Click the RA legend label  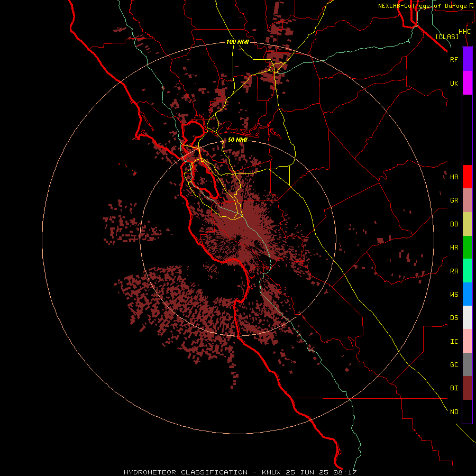tap(454, 271)
